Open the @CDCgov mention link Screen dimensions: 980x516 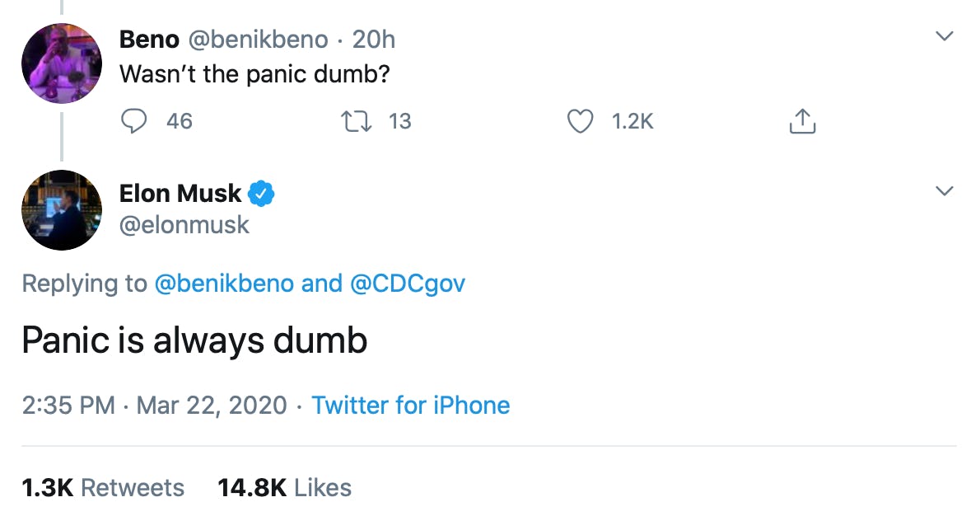tap(408, 284)
